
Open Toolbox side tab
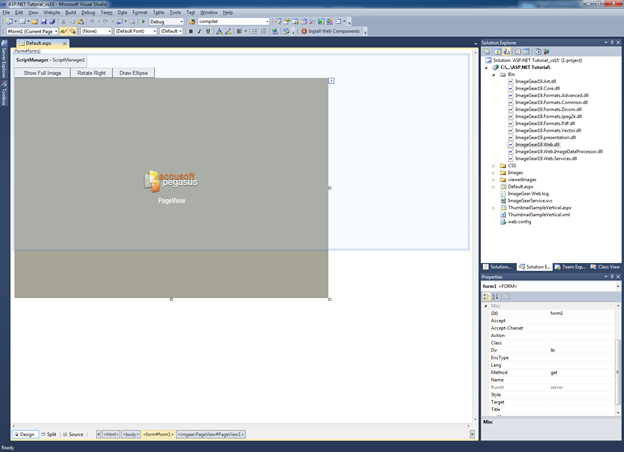tap(4, 93)
